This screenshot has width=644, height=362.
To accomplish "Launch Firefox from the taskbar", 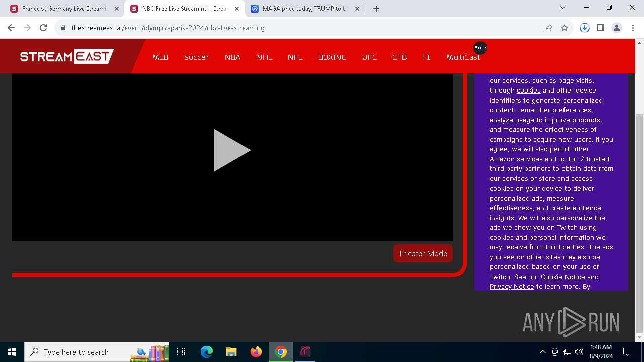I will click(x=256, y=352).
